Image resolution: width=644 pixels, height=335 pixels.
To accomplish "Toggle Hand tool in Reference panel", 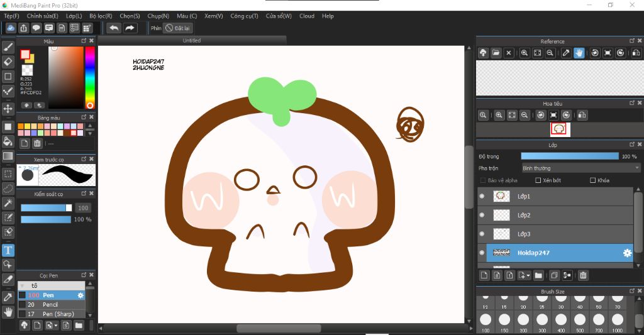I will pyautogui.click(x=579, y=53).
